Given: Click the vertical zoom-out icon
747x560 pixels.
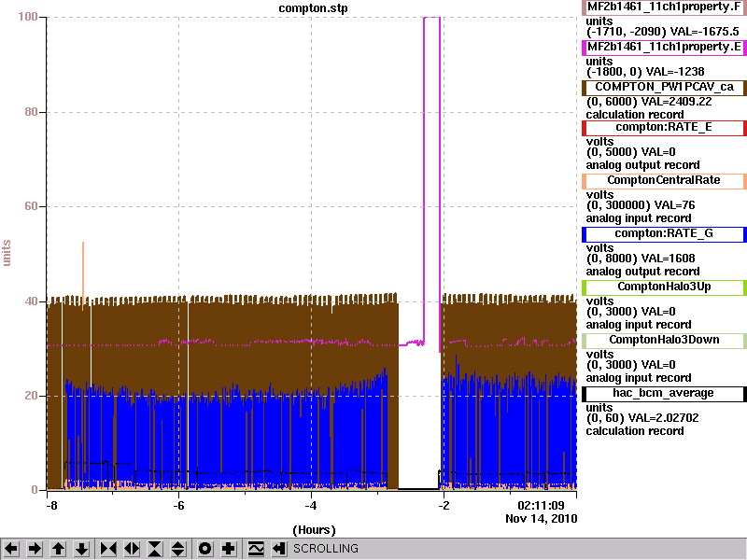Looking at the screenshot, I should coord(178,549).
